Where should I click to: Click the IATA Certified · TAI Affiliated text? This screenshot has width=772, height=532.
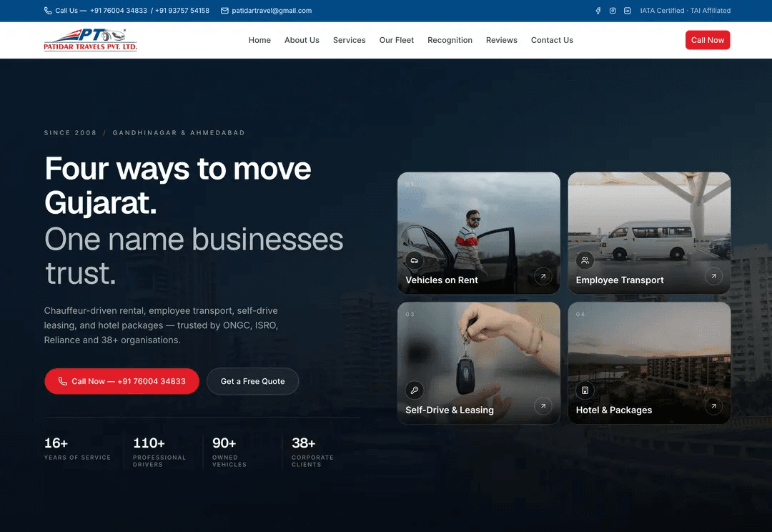(x=686, y=10)
